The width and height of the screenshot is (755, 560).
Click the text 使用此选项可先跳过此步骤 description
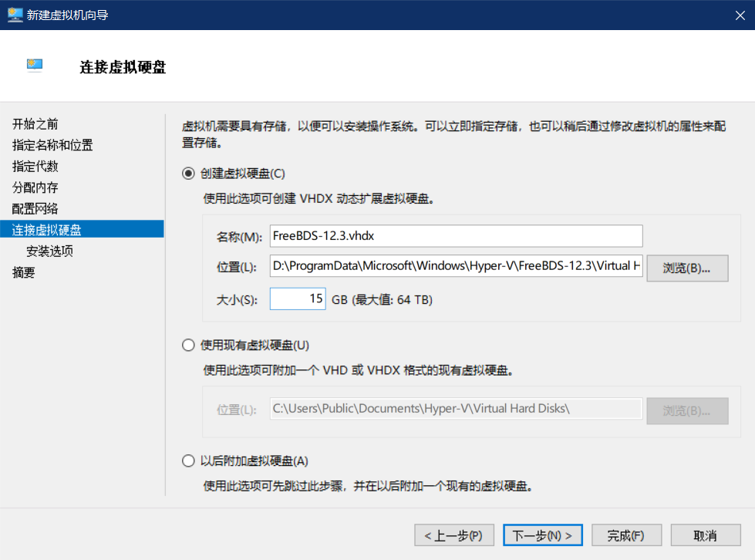369,486
